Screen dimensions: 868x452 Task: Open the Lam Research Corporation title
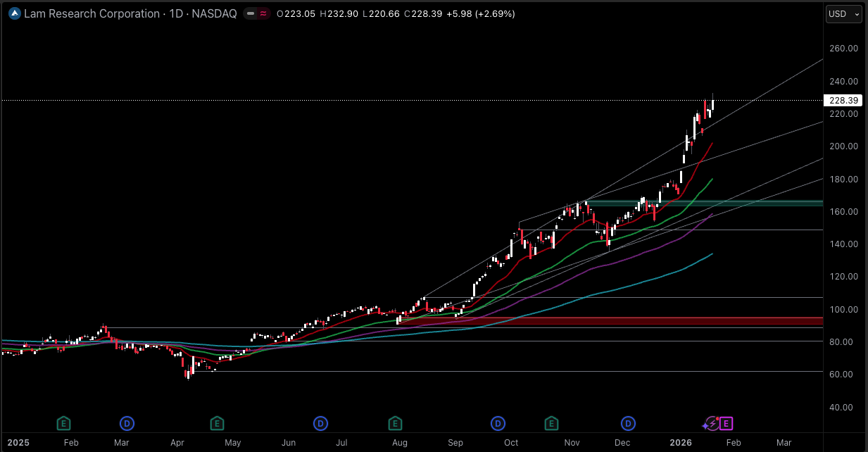tap(92, 13)
